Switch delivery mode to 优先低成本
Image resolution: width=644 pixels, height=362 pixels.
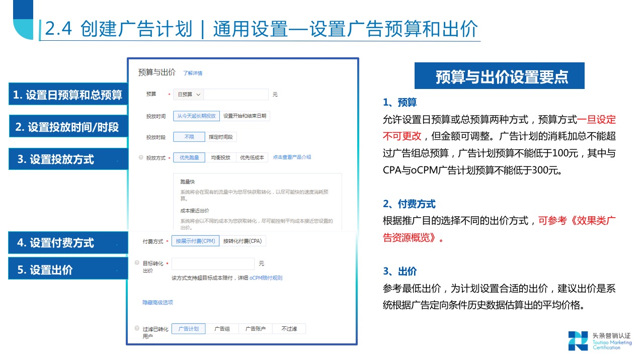pyautogui.click(x=252, y=156)
